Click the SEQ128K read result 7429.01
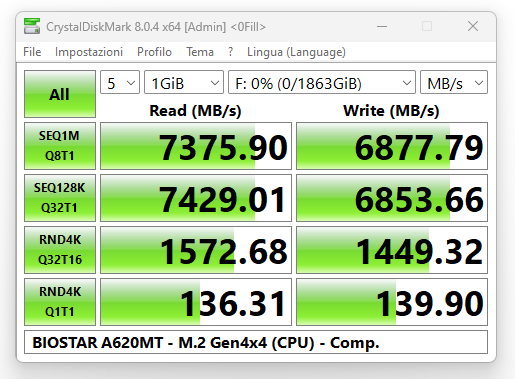The image size is (515, 379). pyautogui.click(x=196, y=198)
